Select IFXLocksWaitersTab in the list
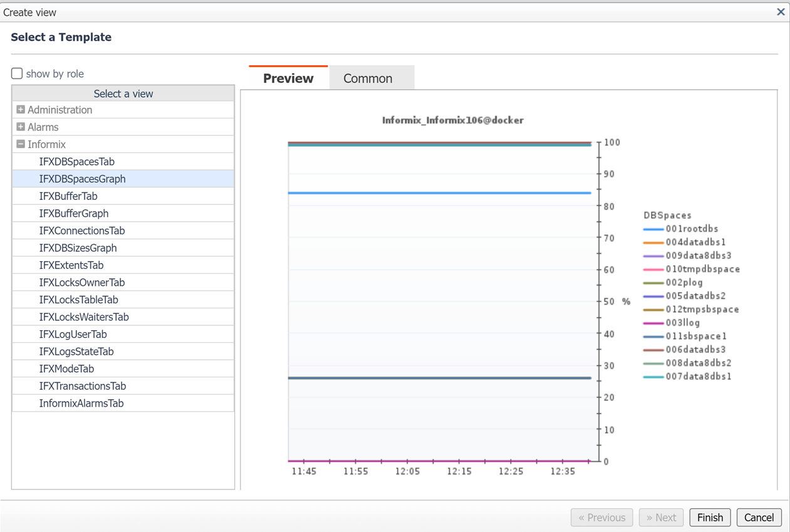Image resolution: width=790 pixels, height=532 pixels. 83,317
